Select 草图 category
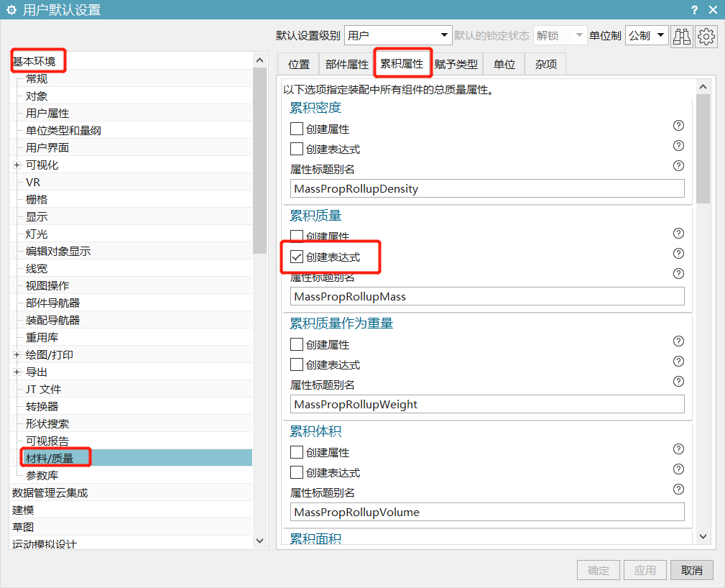Viewport: 725px width, 588px height. [23, 527]
